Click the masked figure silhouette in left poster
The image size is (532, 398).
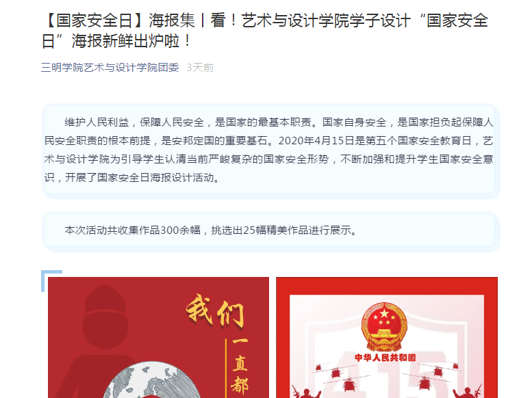[x=102, y=341]
